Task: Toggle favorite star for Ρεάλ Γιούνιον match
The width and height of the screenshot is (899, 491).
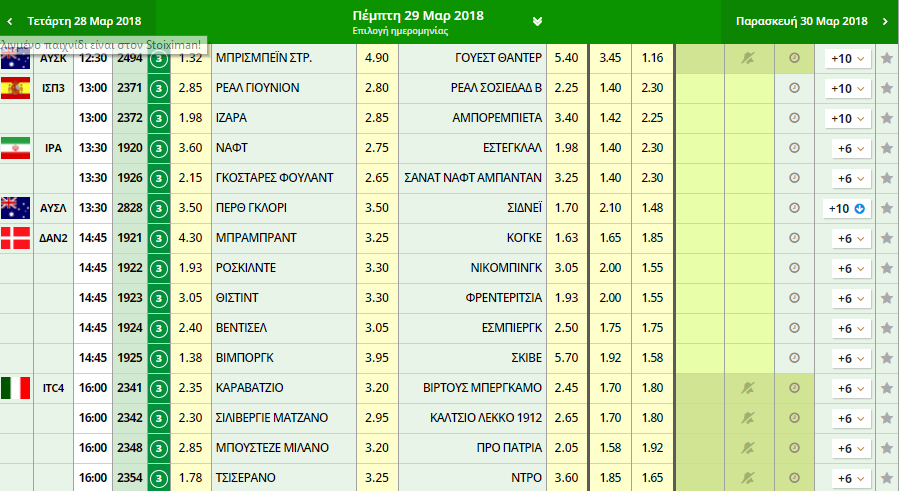Action: (x=886, y=88)
